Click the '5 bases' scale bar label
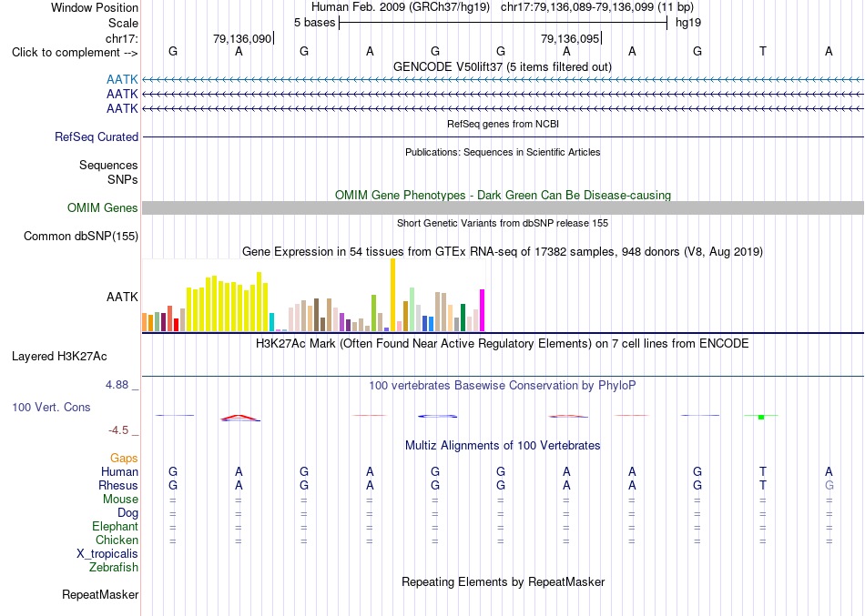 point(314,23)
